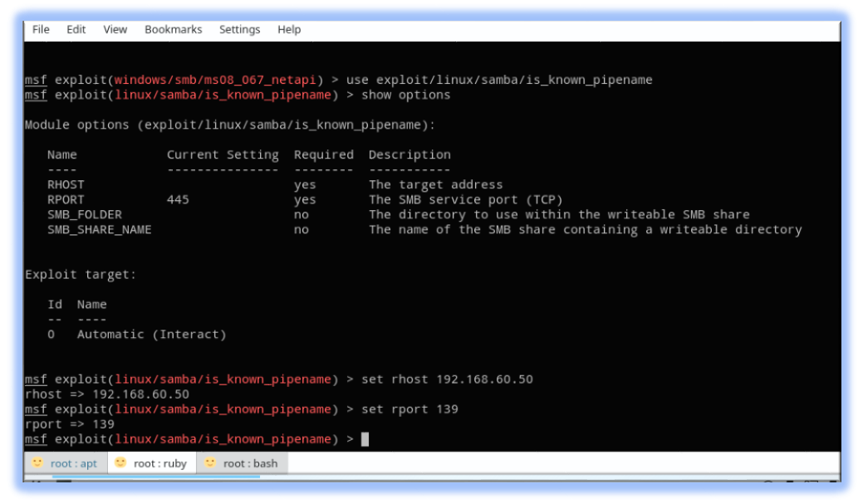
Task: Click the 445 current setting value
Action: [178, 200]
